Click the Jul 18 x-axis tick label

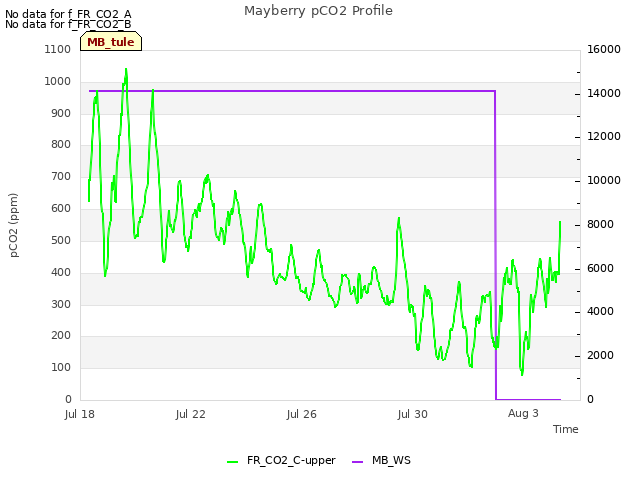(x=80, y=414)
